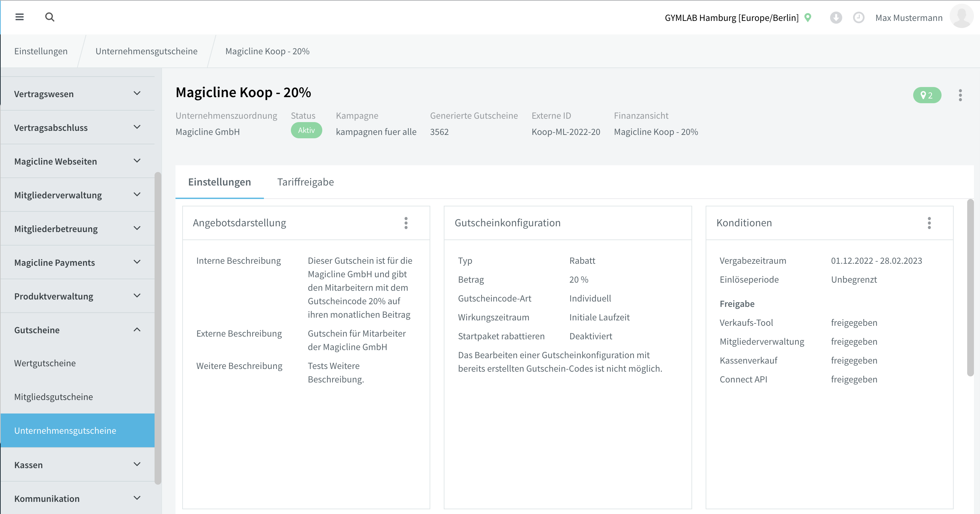Open Wertgutscheine in the sidebar
The width and height of the screenshot is (980, 514).
(x=78, y=363)
